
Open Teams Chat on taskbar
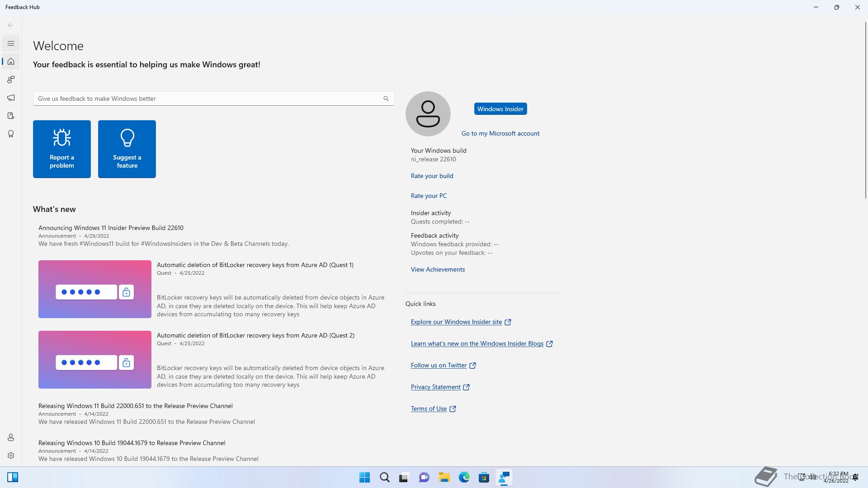click(x=424, y=477)
